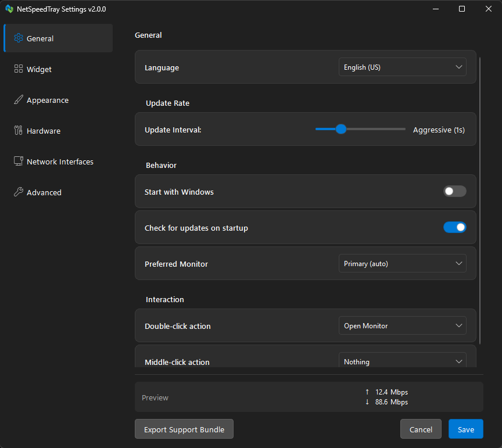
Task: Click the Interaction section heading
Action: (165, 299)
